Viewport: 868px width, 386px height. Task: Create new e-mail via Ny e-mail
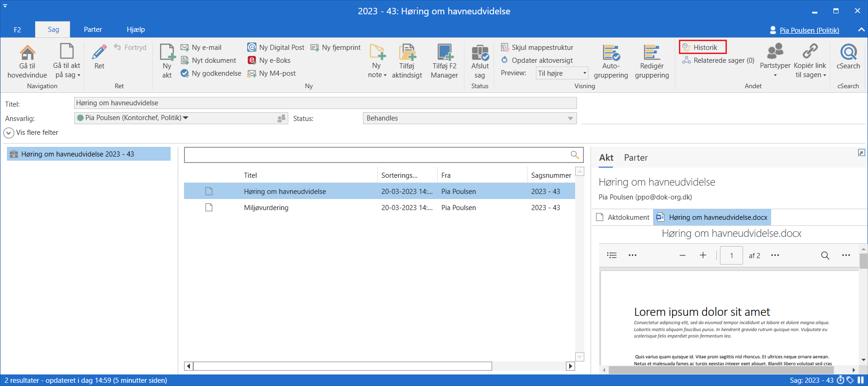coord(201,47)
